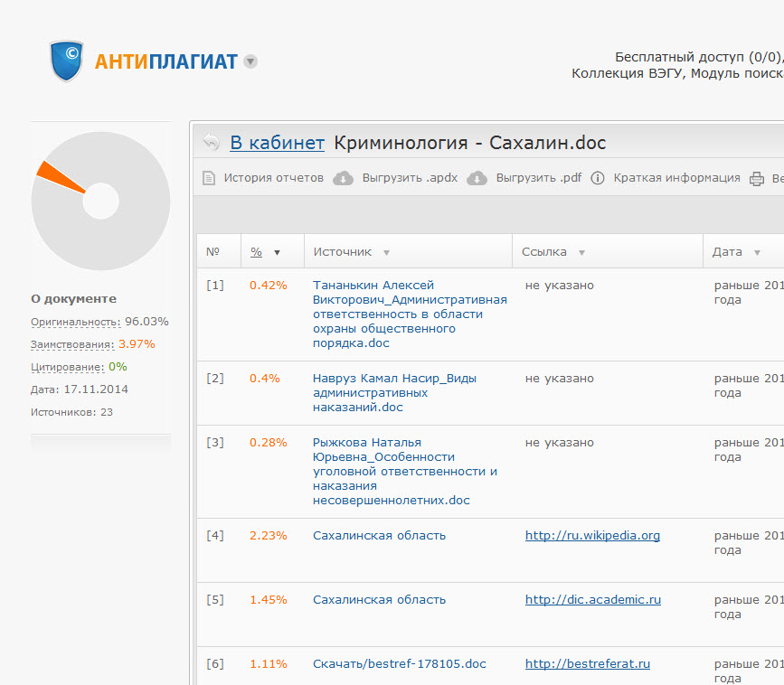This screenshot has height=685, width=784.
Task: Click the О документе heading
Action: (x=73, y=299)
